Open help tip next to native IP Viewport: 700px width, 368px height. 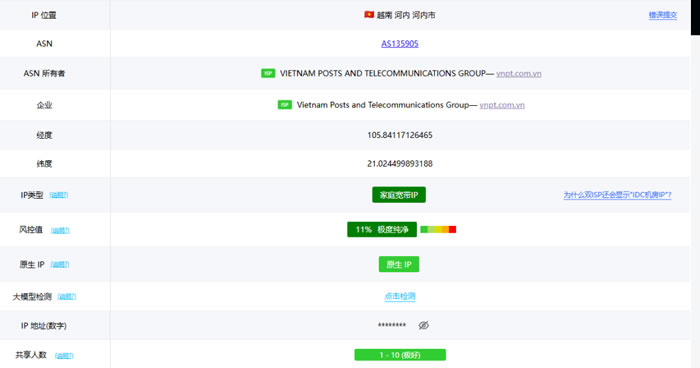coord(60,265)
